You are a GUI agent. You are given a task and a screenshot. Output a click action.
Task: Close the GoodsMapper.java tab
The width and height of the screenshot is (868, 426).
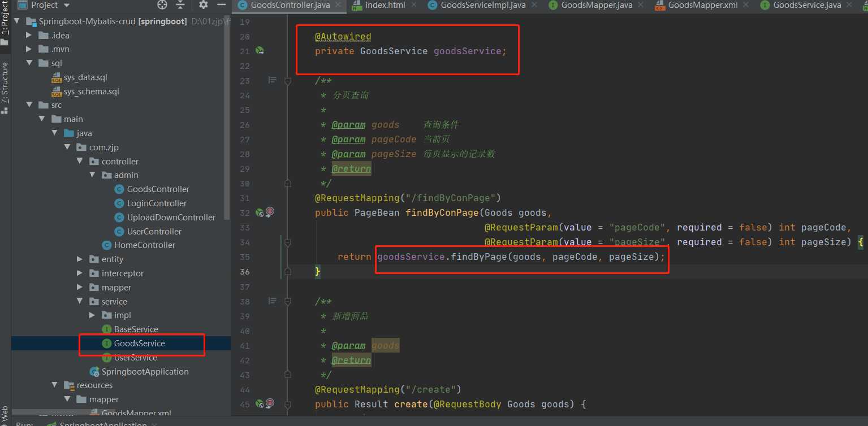point(641,5)
